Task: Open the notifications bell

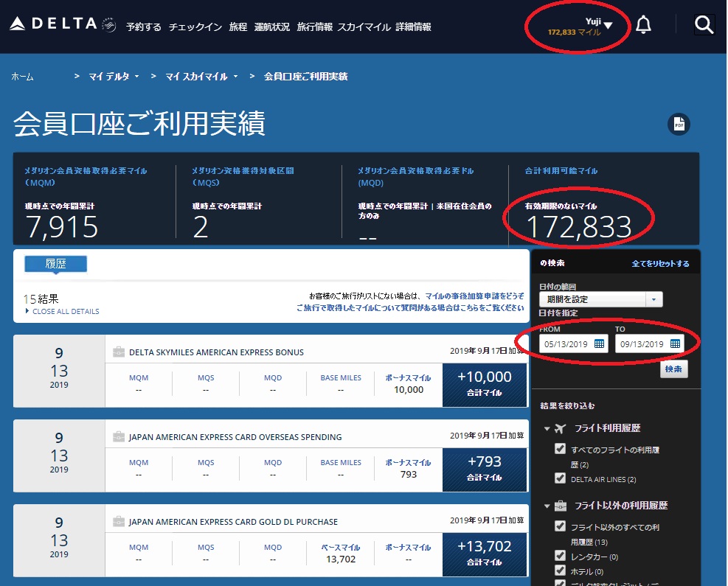Action: 643,26
